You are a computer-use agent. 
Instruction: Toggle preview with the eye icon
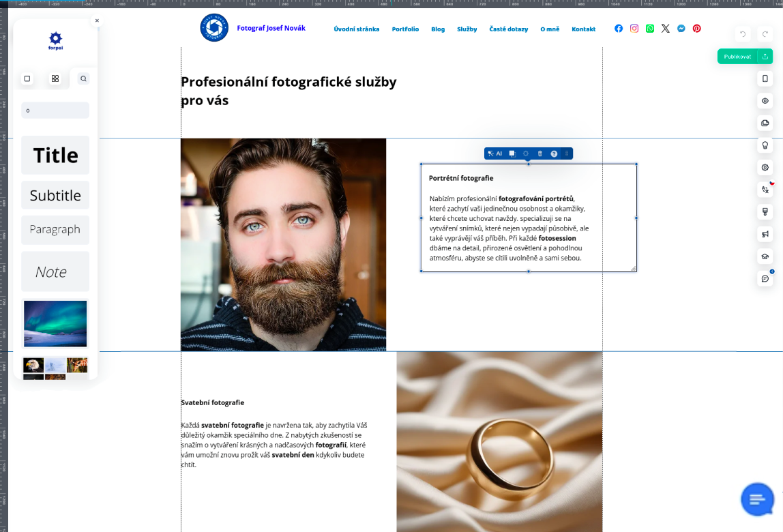click(765, 101)
